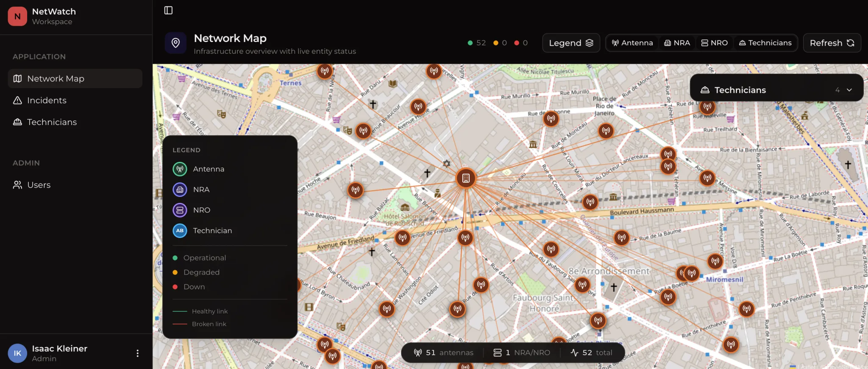Screen dimensions: 868x369
Task: Click the NetWatch logo icon
Action: pos(17,16)
